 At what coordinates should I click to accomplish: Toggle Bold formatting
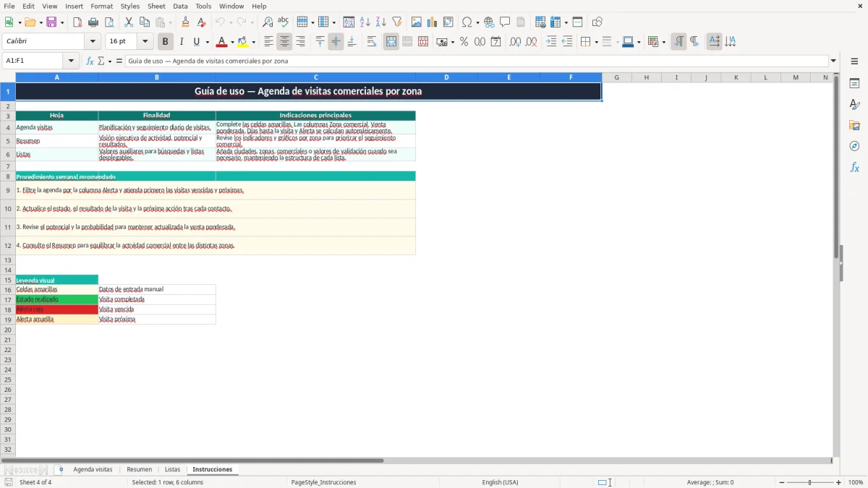pyautogui.click(x=166, y=42)
